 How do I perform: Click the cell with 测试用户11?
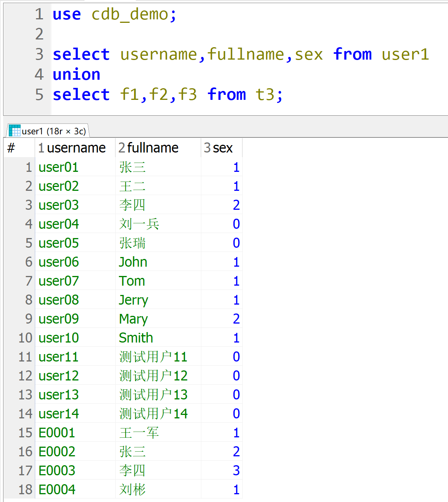(153, 357)
